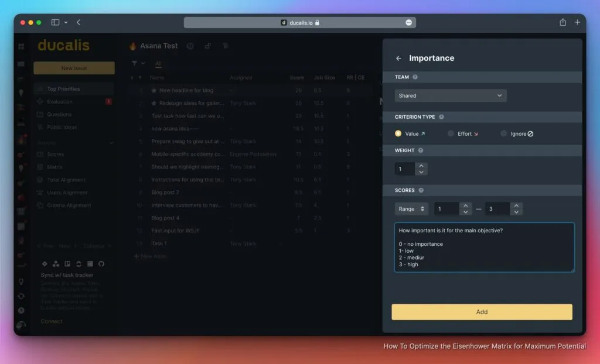Click the New issue button

point(74,68)
